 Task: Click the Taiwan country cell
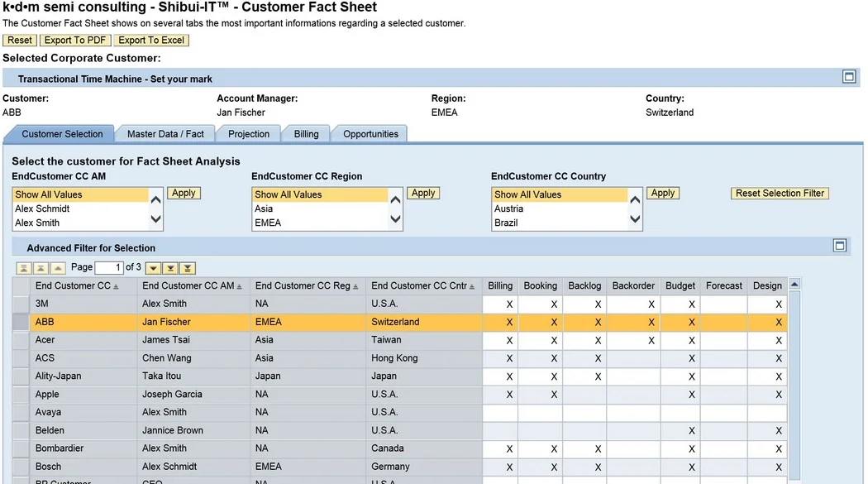(425, 340)
